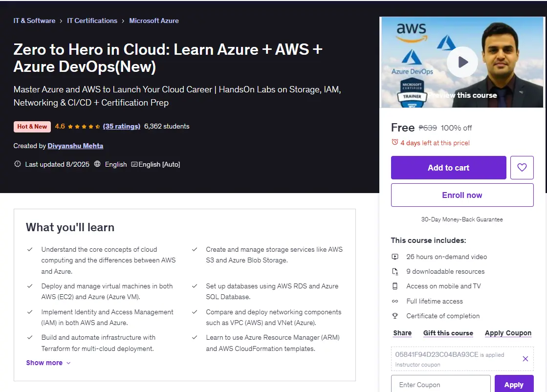
Task: Click the checkmark beside Deploy and manage virtual machines
Action: point(30,286)
